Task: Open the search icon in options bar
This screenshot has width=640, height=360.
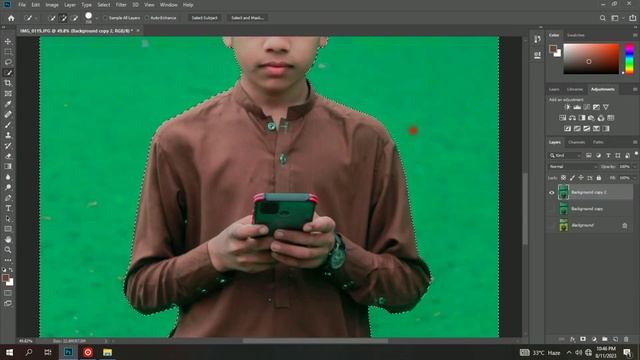Action: [602, 18]
